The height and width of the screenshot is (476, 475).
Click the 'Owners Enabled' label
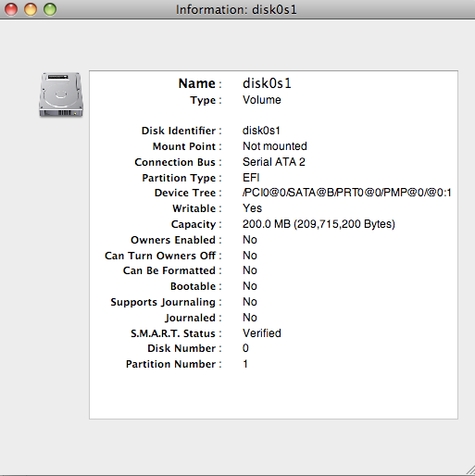click(173, 240)
